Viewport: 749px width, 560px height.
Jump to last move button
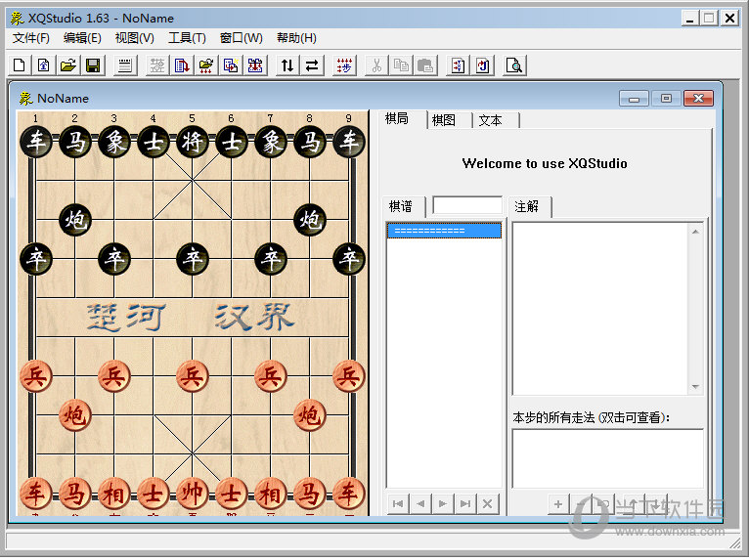pyautogui.click(x=465, y=503)
